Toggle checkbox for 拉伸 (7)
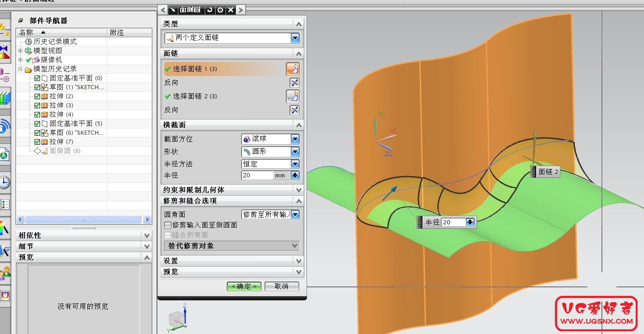Screen dimensions: 644x334 pos(37,142)
